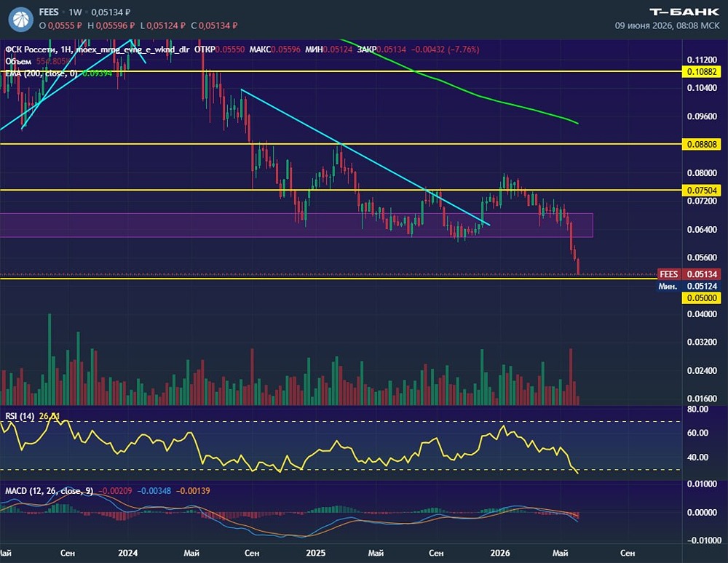This screenshot has width=728, height=563.
Task: Click the EMA value 0.09394 in legend
Action: click(x=97, y=73)
